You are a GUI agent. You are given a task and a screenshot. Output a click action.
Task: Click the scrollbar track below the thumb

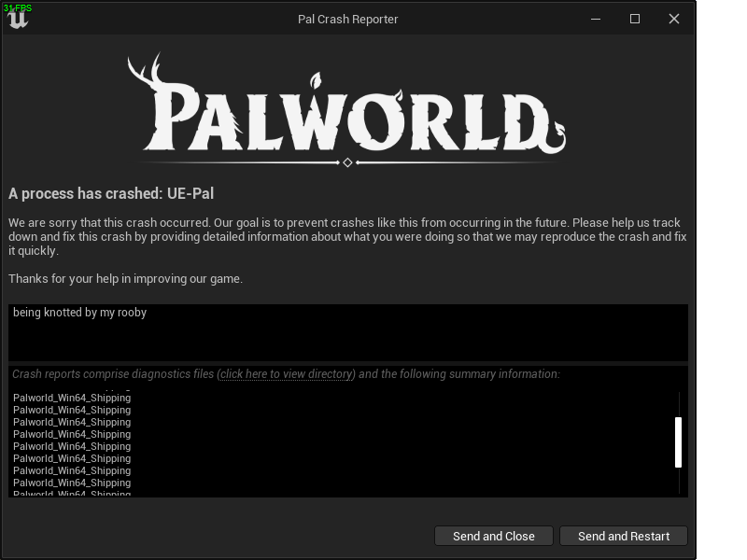(x=679, y=481)
